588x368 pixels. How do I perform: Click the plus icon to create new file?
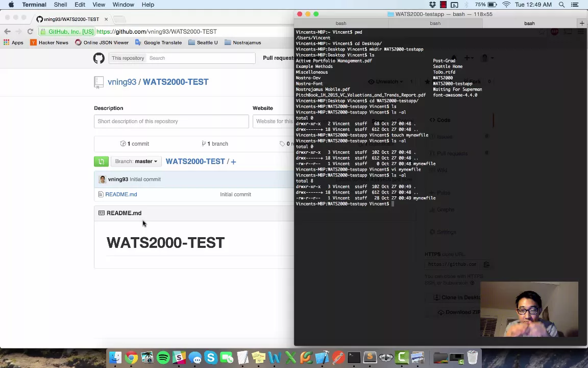[x=233, y=162]
